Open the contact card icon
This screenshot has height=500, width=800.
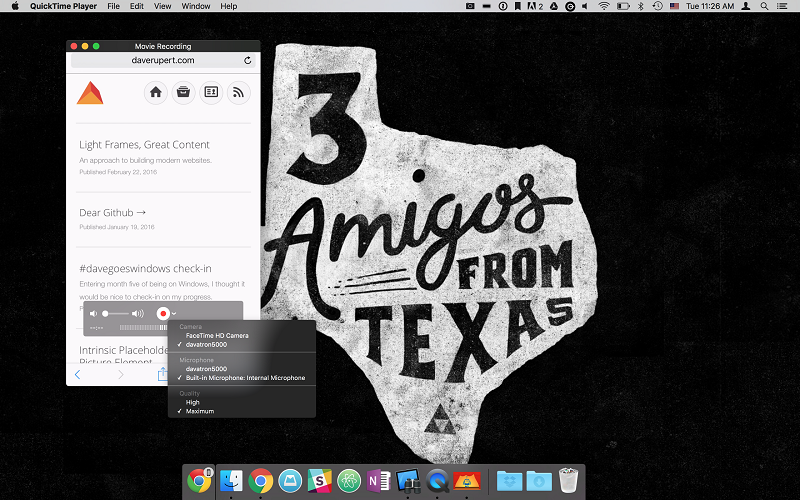tap(211, 93)
